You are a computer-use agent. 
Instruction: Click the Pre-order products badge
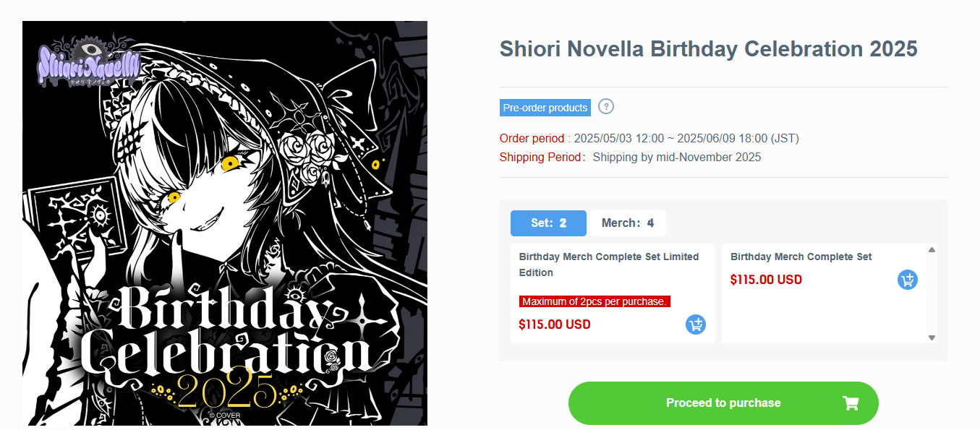(545, 108)
